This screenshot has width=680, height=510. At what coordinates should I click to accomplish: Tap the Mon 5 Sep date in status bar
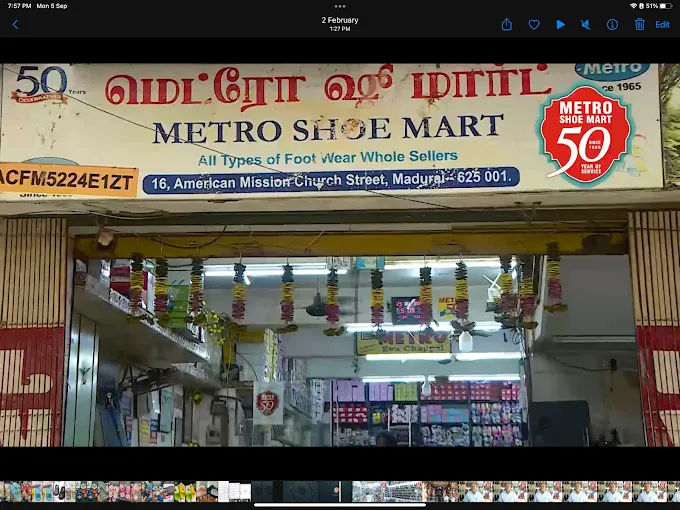click(x=52, y=6)
